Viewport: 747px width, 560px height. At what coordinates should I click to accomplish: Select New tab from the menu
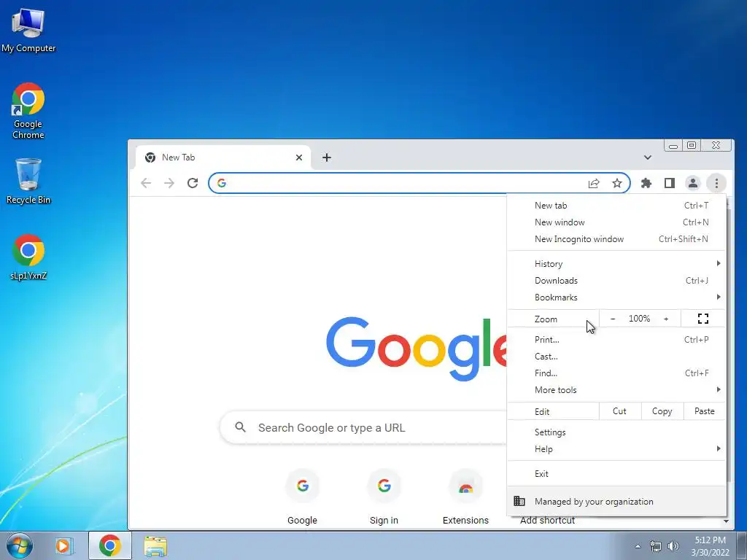point(617,205)
